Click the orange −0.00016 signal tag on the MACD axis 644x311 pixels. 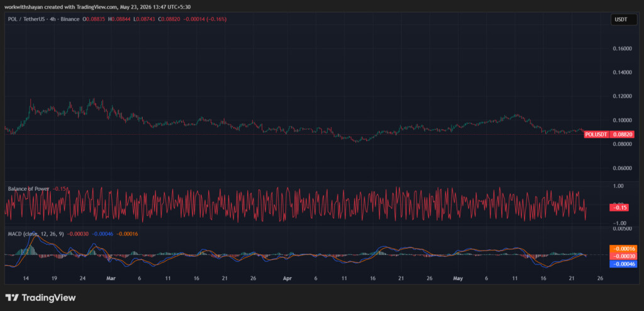pyautogui.click(x=624, y=249)
